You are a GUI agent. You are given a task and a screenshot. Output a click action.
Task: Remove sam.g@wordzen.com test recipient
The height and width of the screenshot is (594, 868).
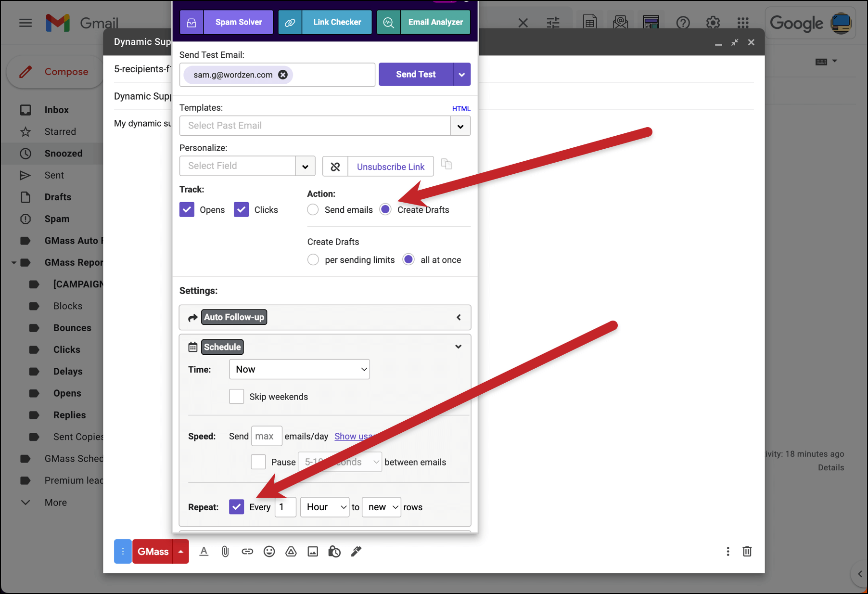tap(283, 75)
